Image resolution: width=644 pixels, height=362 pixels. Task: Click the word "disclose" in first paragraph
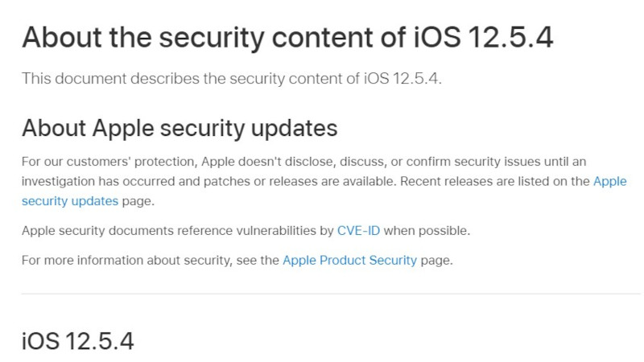tap(313, 162)
